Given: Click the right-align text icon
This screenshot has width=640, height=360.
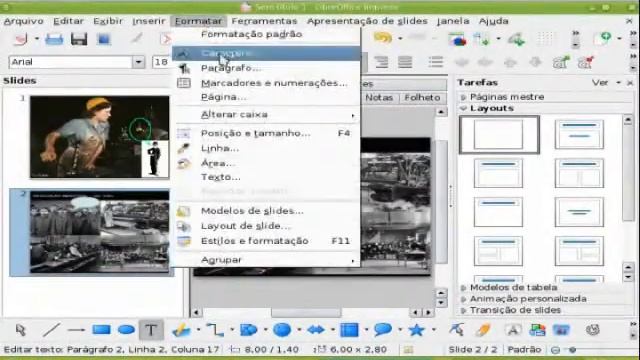Looking at the screenshot, I should pyautogui.click(x=381, y=62).
